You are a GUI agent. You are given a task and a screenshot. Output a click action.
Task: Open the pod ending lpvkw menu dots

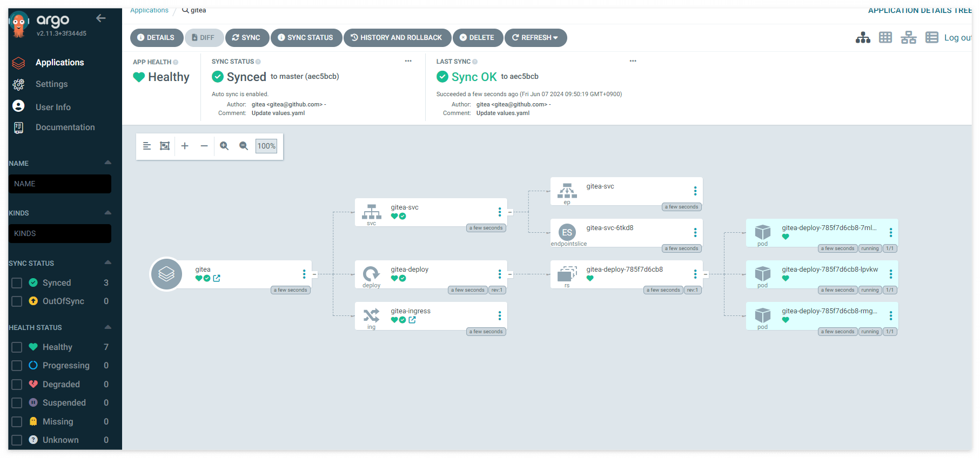(x=891, y=274)
